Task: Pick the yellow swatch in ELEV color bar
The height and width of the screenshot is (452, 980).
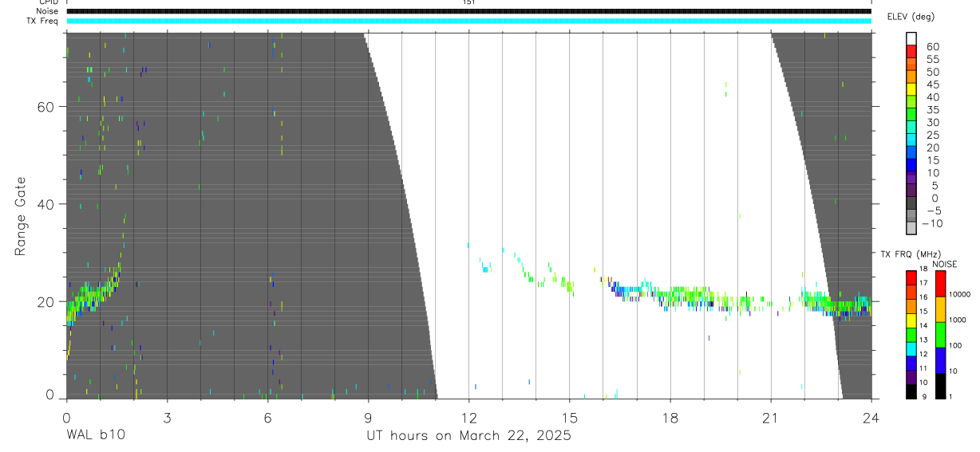Action: 911,89
